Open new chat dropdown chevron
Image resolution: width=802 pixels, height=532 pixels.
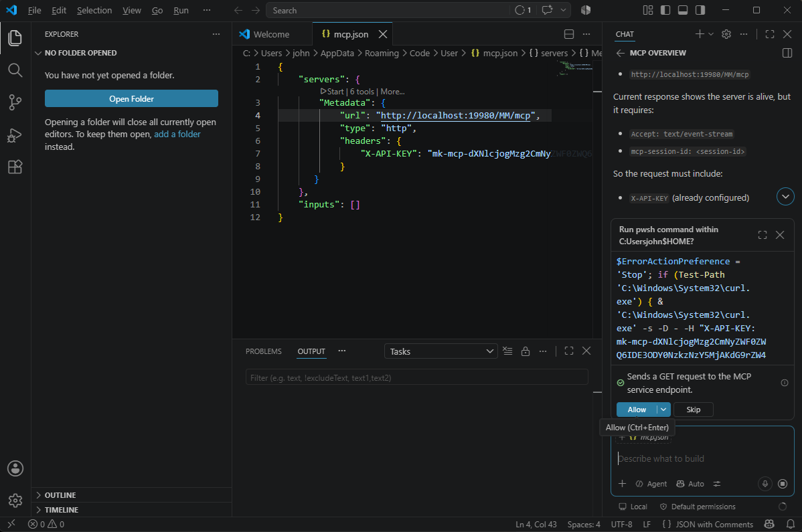[711, 34]
